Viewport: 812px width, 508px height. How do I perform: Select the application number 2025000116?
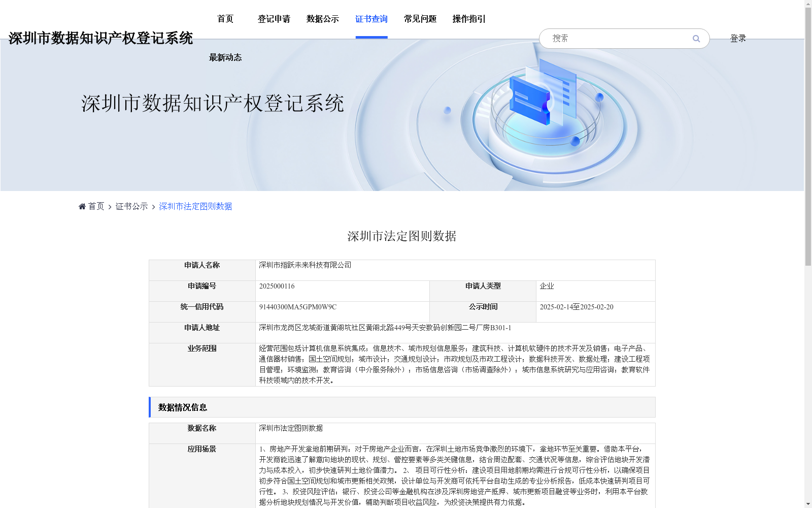(277, 286)
